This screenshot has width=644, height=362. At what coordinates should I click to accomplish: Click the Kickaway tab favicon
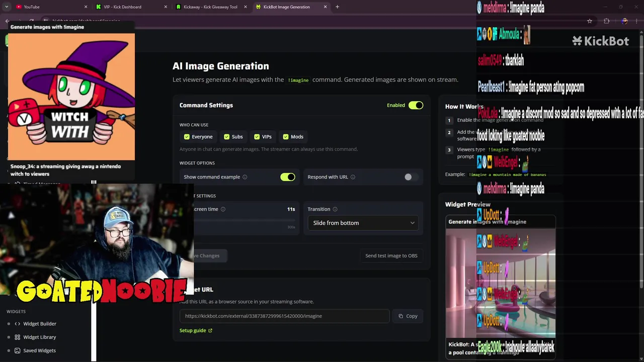point(179,7)
